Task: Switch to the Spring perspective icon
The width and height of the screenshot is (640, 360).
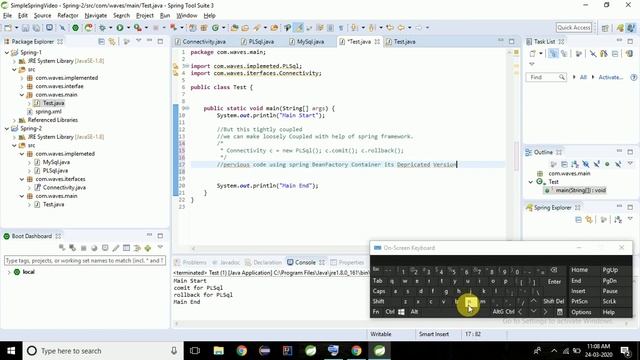Action: (620, 28)
